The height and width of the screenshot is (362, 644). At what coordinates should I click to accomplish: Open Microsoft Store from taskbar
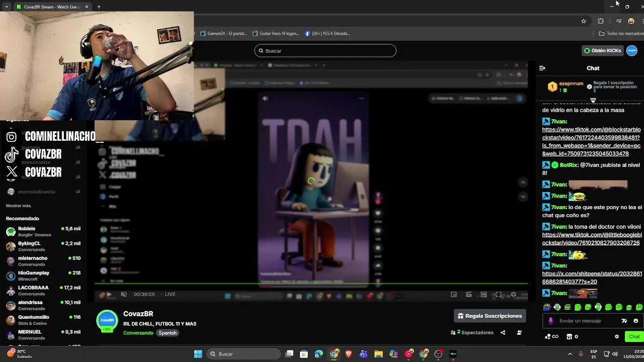(x=304, y=354)
